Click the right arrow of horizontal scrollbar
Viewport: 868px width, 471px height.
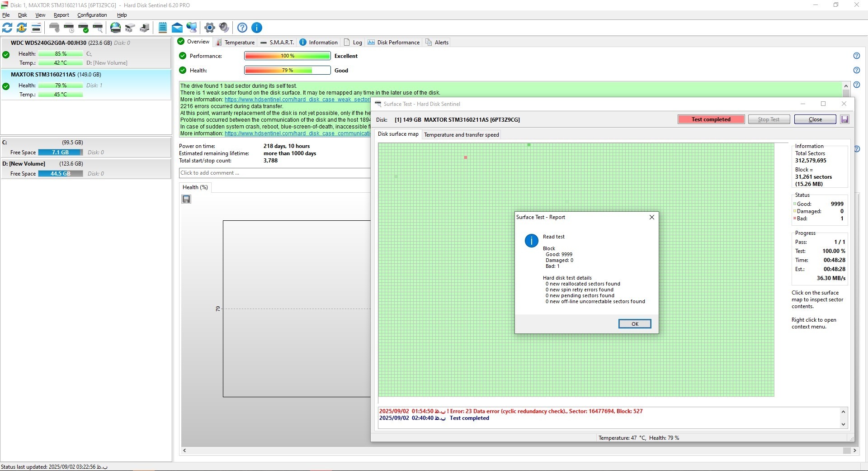click(854, 451)
